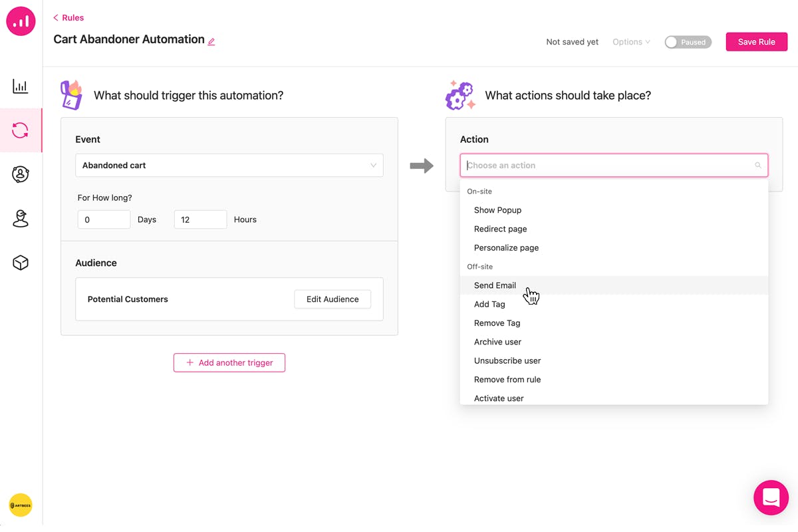Click Edit Audience button
The image size is (798, 532).
(x=332, y=299)
